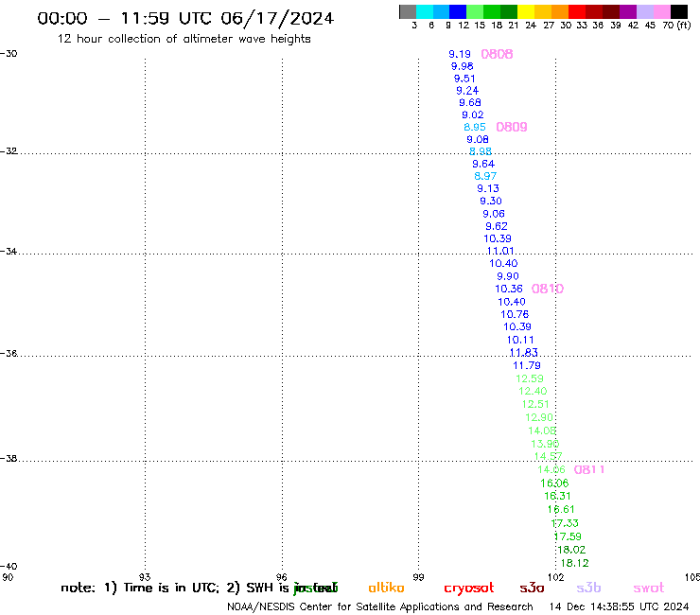This screenshot has width=700, height=615.
Task: Click the pink 0810 timestamp label
Action: (548, 289)
